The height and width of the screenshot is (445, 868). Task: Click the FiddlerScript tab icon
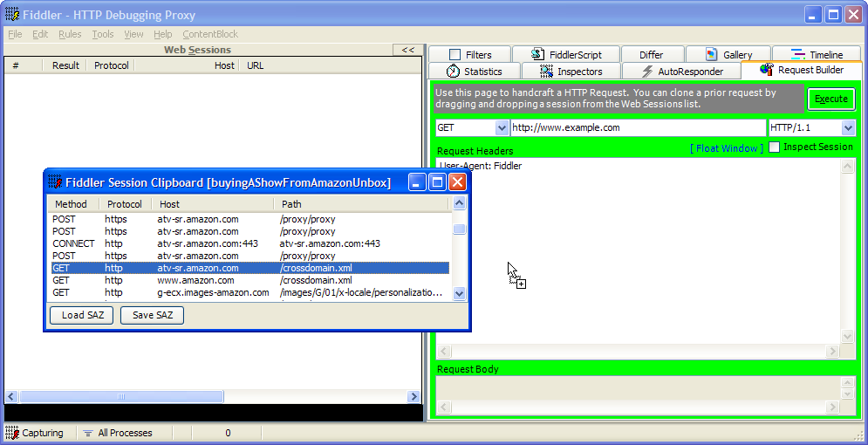point(537,55)
